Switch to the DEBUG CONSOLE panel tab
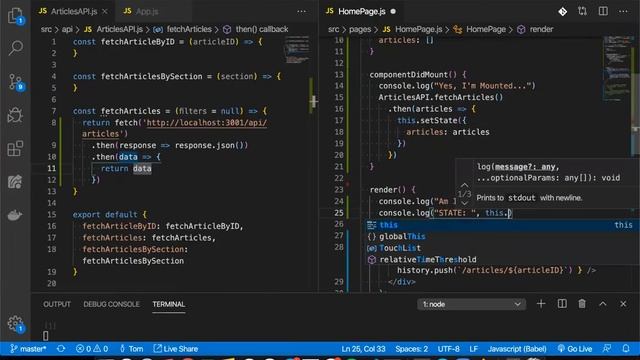Image resolution: width=640 pixels, height=360 pixels. pyautogui.click(x=111, y=304)
